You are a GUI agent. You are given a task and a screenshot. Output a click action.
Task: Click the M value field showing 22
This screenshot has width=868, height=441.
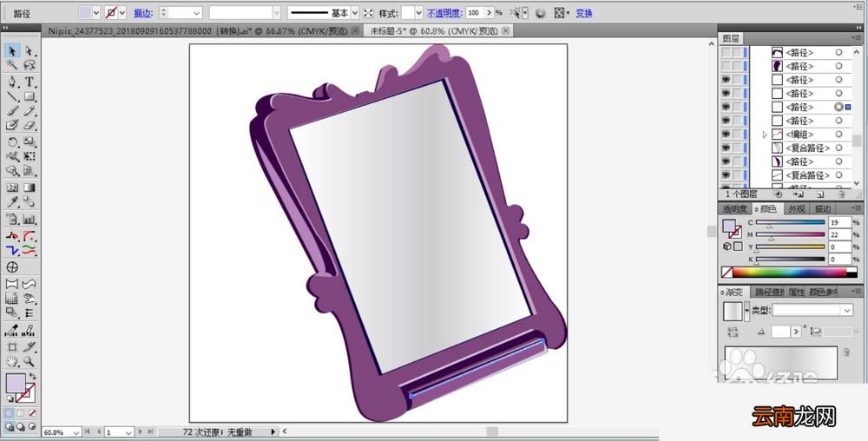(838, 234)
